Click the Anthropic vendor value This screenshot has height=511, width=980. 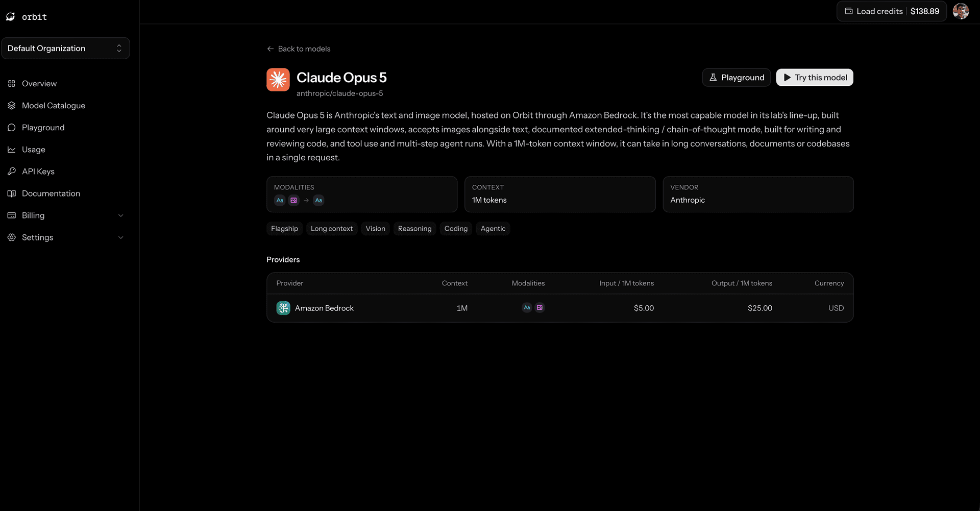688,200
